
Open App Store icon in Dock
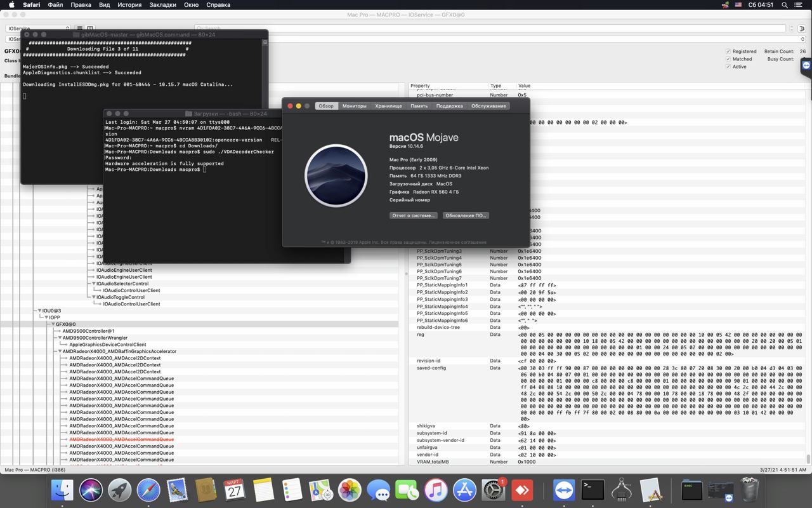coord(464,490)
